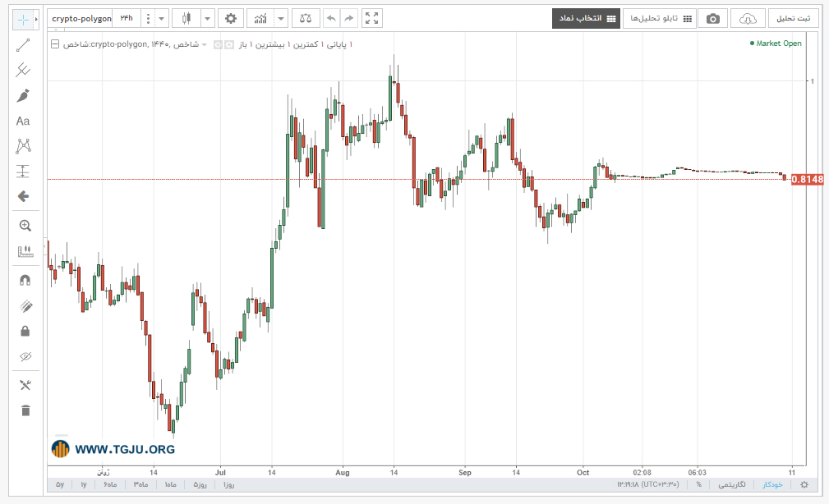Delete drawings with the trash icon
The width and height of the screenshot is (829, 504).
tap(25, 410)
